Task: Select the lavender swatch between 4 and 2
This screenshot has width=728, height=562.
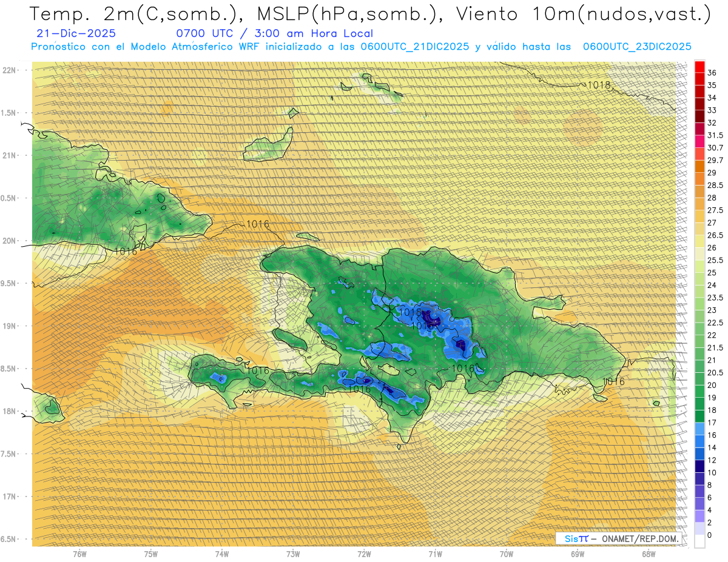Action: pos(699,517)
